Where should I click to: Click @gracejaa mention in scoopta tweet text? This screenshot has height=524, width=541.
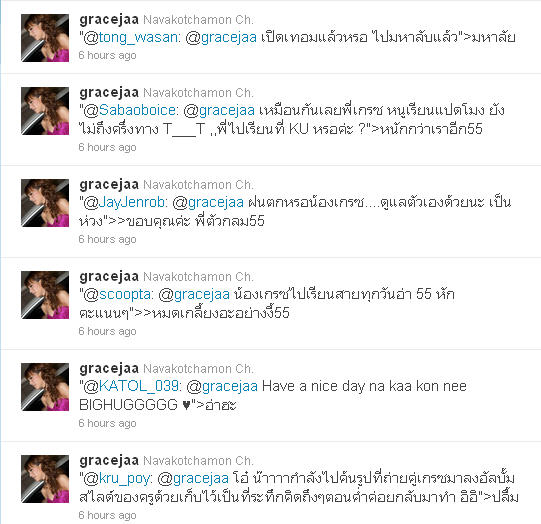pos(194,295)
